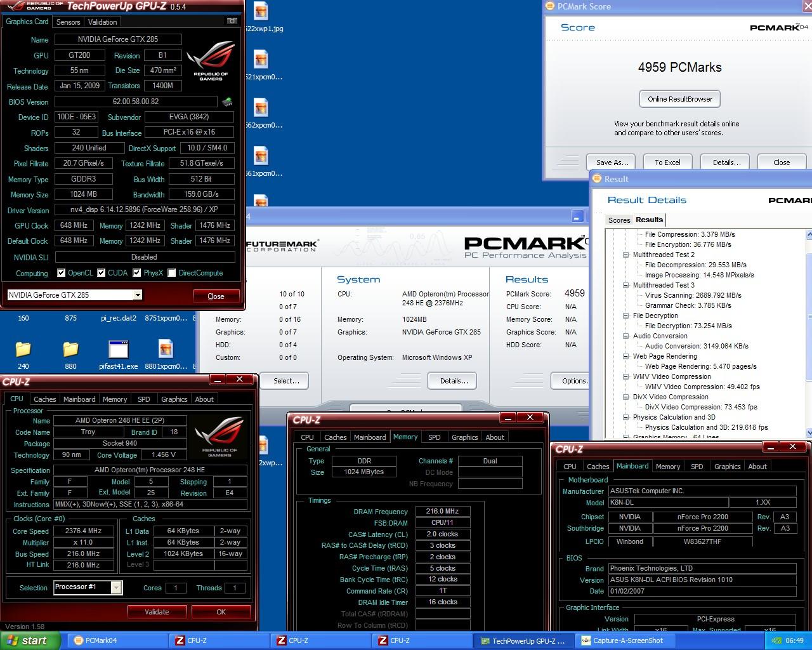The image size is (812, 650).
Task: Select the pi_rec.dat2 desktop file label
Action: pyautogui.click(x=119, y=318)
